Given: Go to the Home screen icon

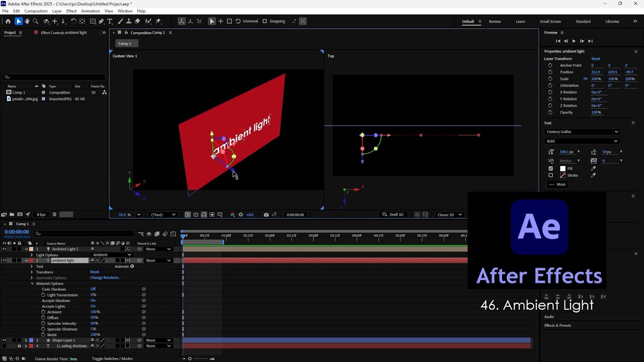Looking at the screenshot, I should click(8, 21).
